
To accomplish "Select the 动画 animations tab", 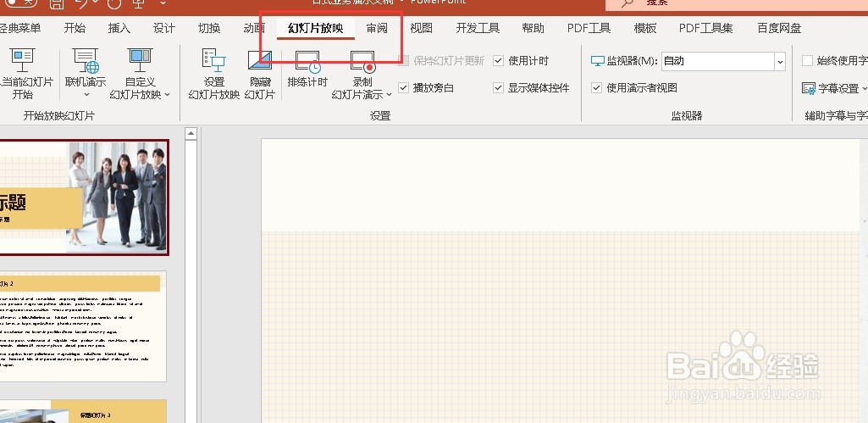I will [254, 28].
